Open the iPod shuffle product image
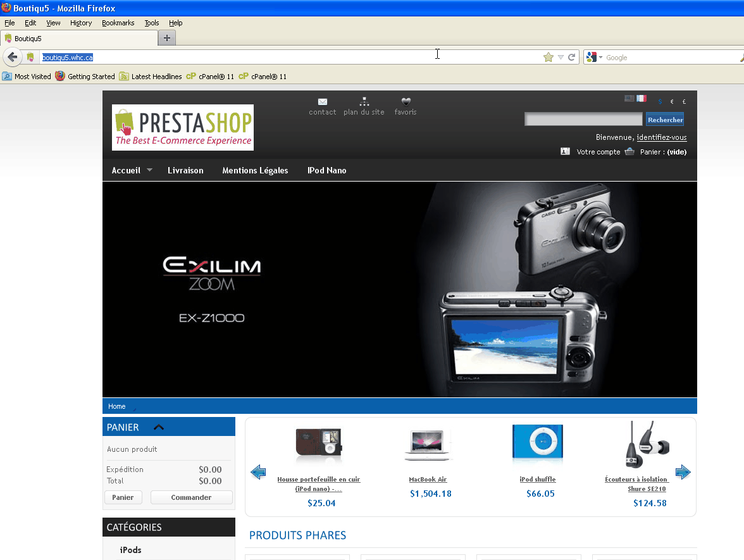Viewport: 744px width, 560px height. point(538,444)
